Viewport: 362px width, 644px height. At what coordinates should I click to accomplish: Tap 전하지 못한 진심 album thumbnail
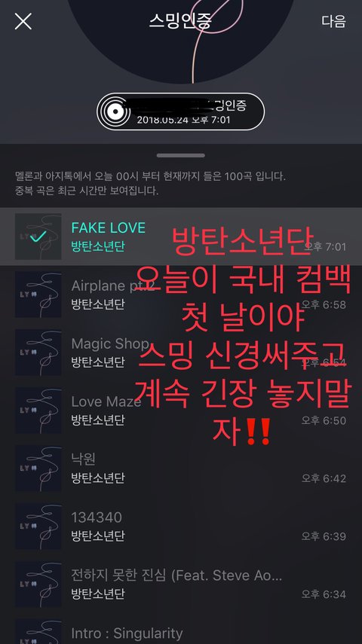[38, 584]
